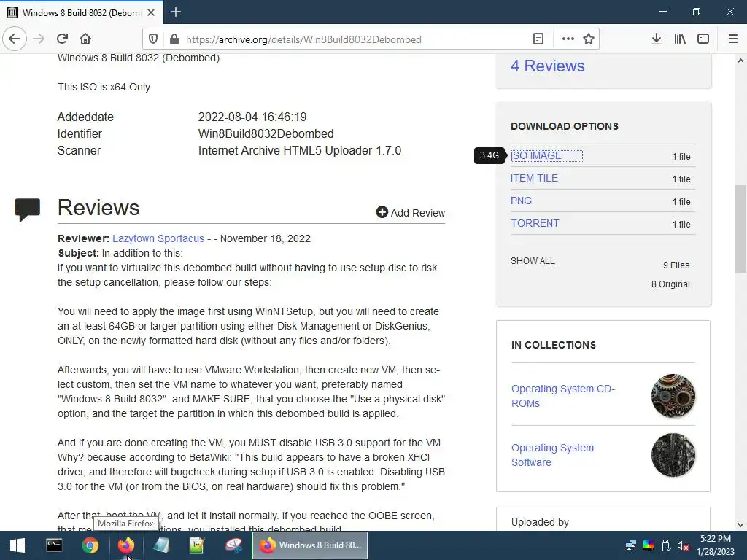Click the Add Review button

411,213
